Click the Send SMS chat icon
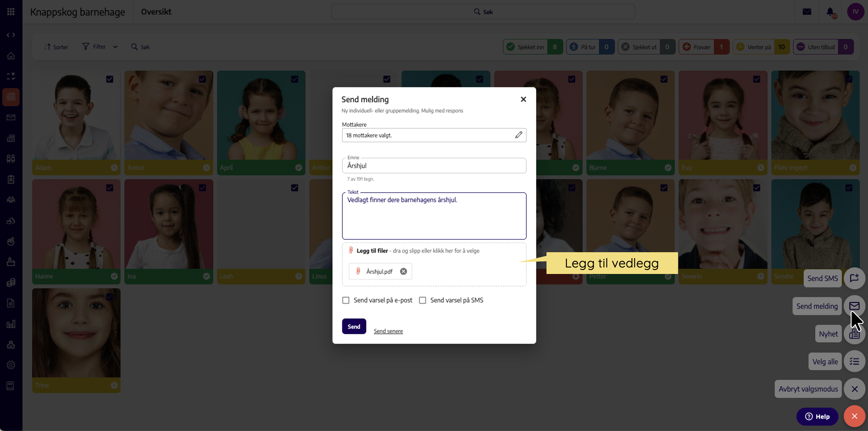Viewport: 868px width, 431px height. point(854,278)
